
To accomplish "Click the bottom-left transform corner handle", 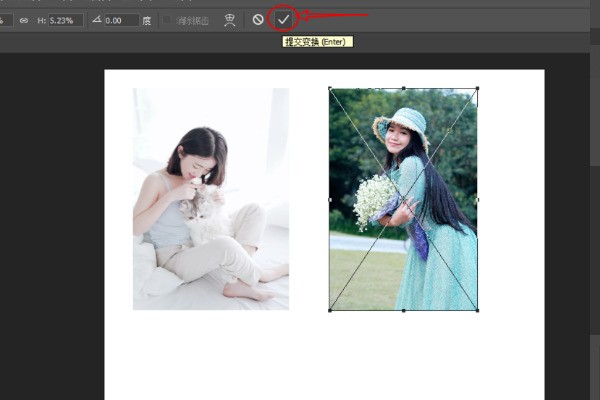I will (329, 310).
